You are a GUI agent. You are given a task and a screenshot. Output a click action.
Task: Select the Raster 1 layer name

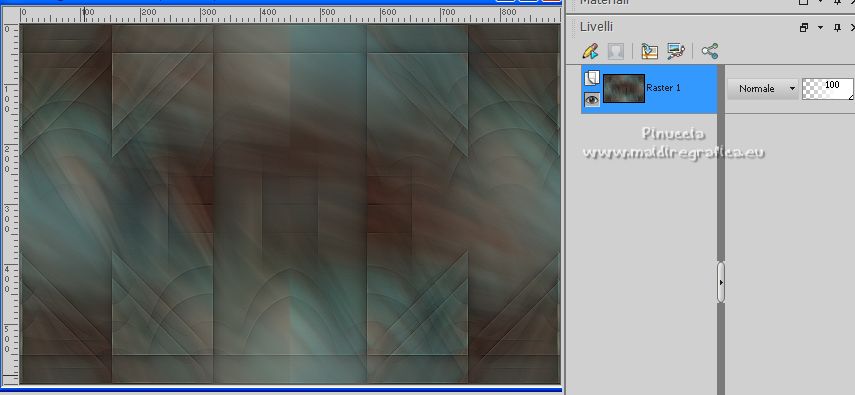coord(663,88)
